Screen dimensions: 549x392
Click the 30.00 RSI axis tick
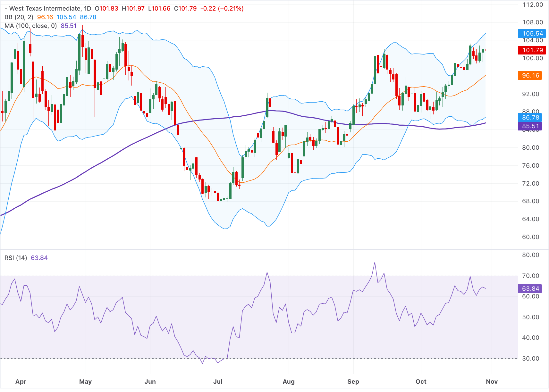tap(530, 359)
